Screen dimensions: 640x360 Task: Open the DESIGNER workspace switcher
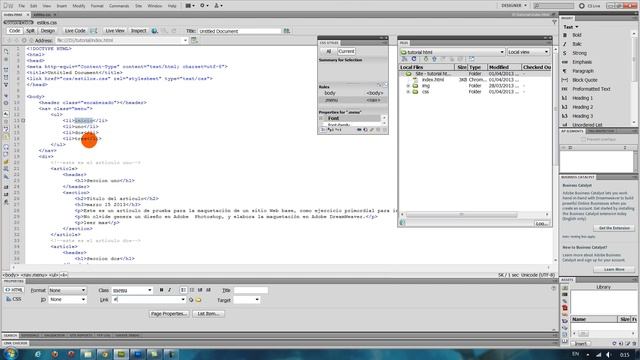(513, 6)
